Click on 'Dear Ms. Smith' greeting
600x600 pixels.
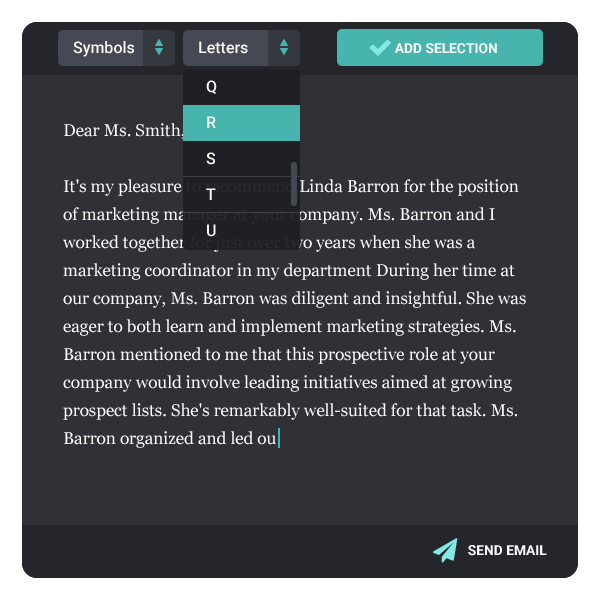124,130
